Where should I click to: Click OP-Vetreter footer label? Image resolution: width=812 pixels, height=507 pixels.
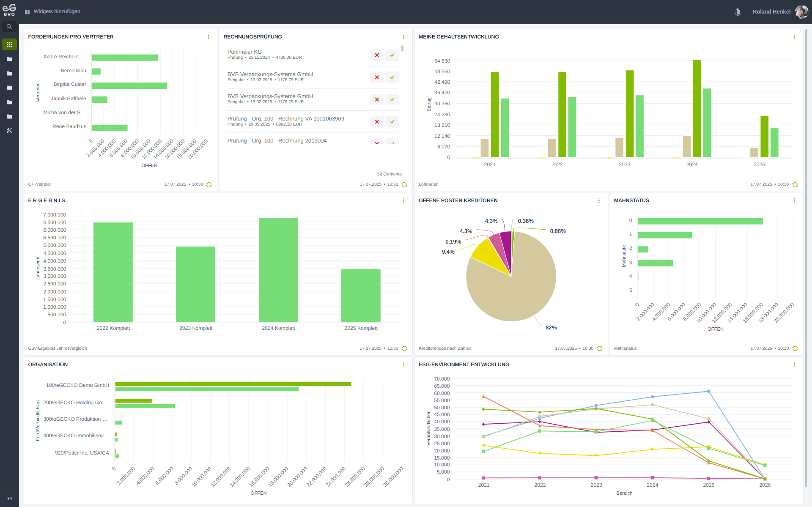click(x=40, y=184)
